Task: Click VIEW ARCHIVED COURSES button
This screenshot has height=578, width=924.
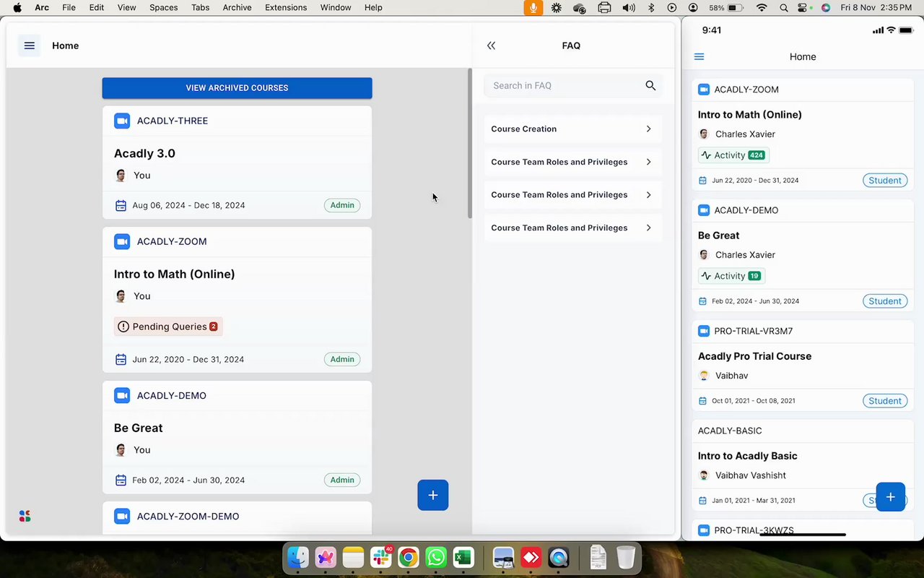Action: [x=237, y=88]
